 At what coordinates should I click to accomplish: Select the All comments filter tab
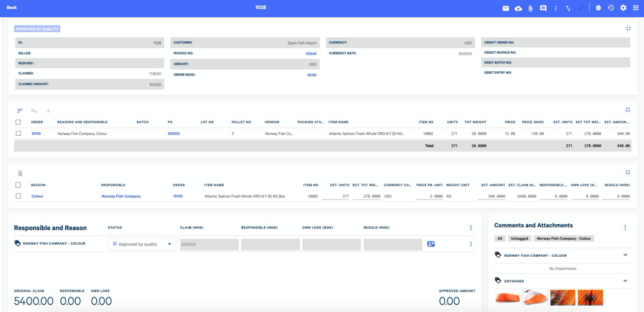(500, 238)
